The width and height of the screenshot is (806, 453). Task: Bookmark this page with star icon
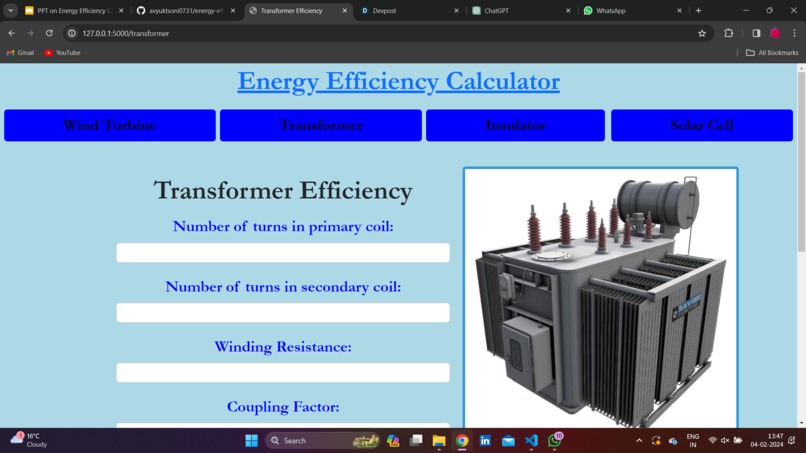point(702,33)
